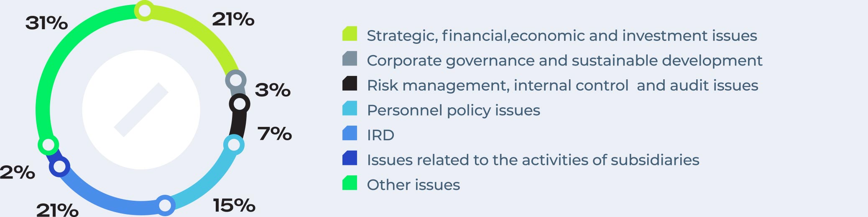This screenshot has height=217, width=868.
Task: Click the dark blue ring node near 2%
Action: pos(60,167)
